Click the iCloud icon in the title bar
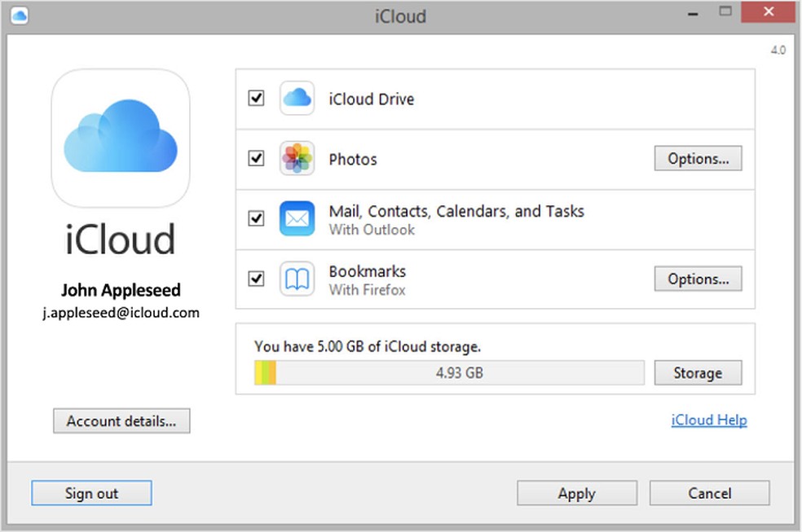Screen dimensions: 802x532 pyautogui.click(x=19, y=15)
